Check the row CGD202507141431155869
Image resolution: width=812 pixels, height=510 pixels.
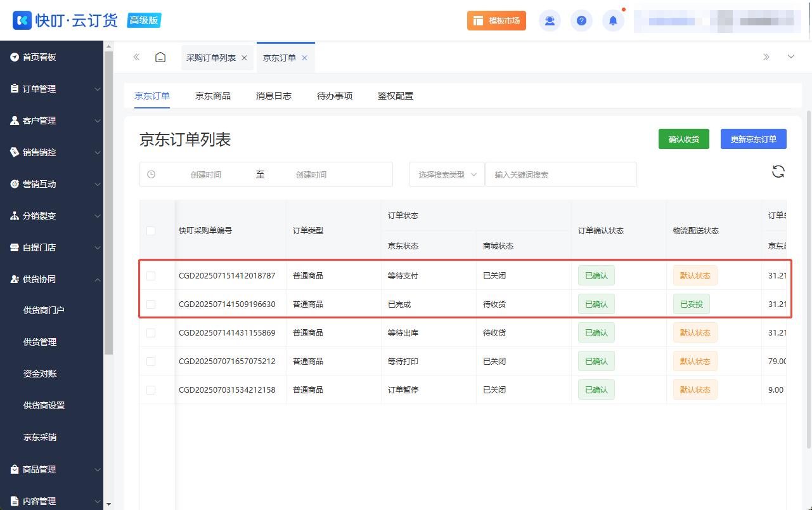pos(151,333)
